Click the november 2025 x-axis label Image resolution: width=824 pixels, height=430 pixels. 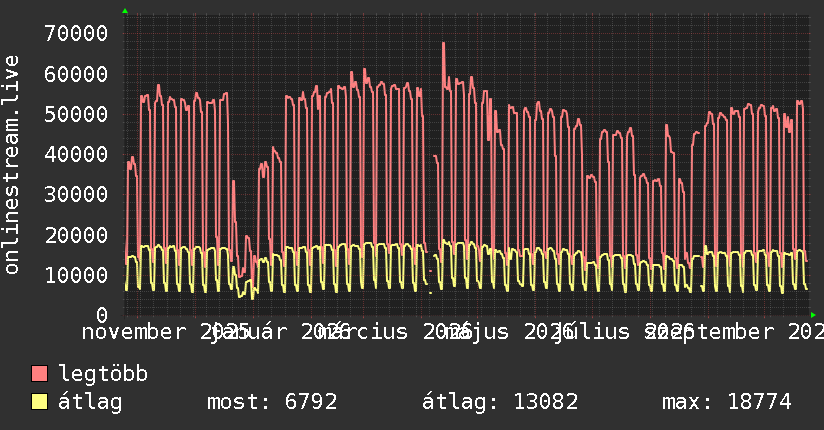click(x=166, y=332)
